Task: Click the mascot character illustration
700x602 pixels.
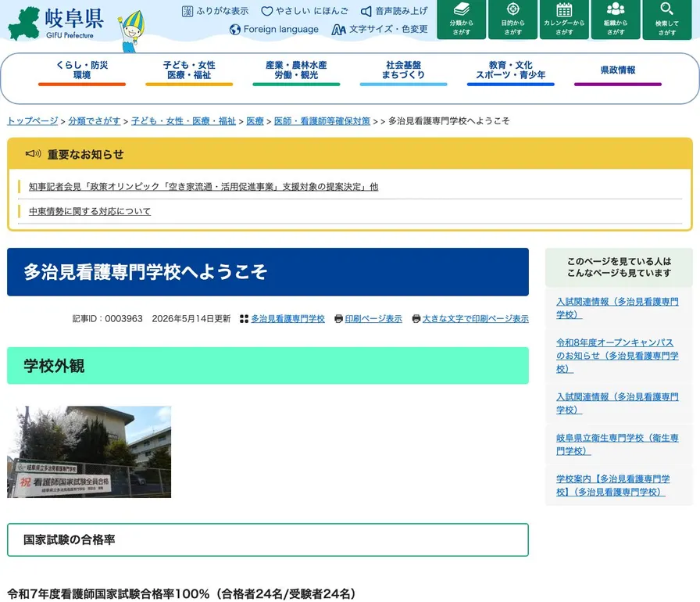Action: pos(130,31)
